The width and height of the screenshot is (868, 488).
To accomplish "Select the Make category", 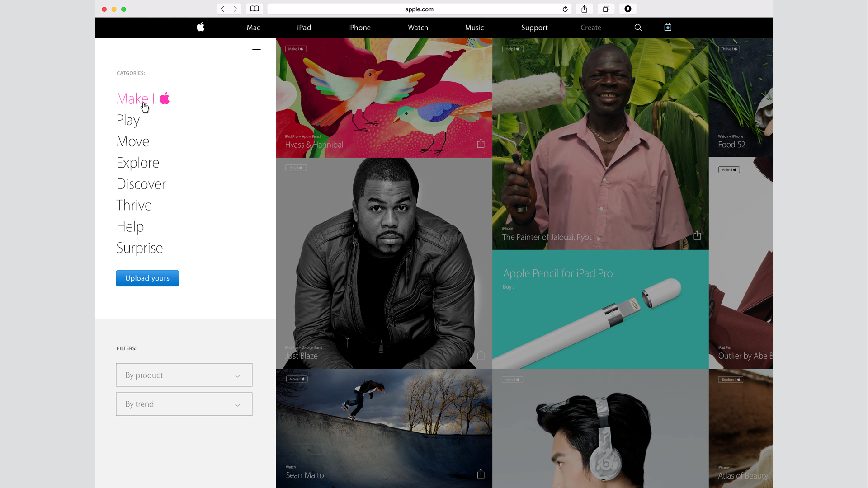I will 143,99.
